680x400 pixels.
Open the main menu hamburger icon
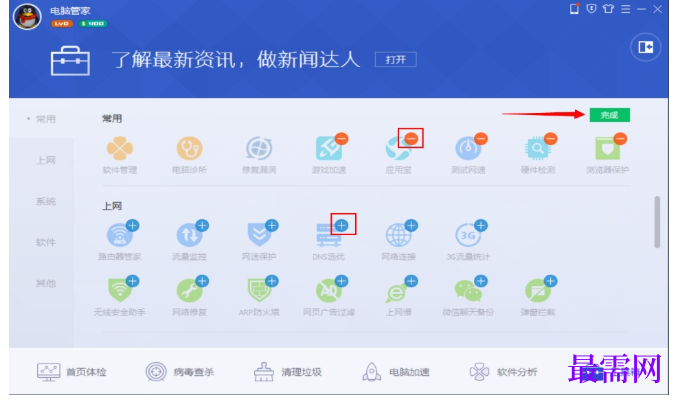pyautogui.click(x=625, y=9)
